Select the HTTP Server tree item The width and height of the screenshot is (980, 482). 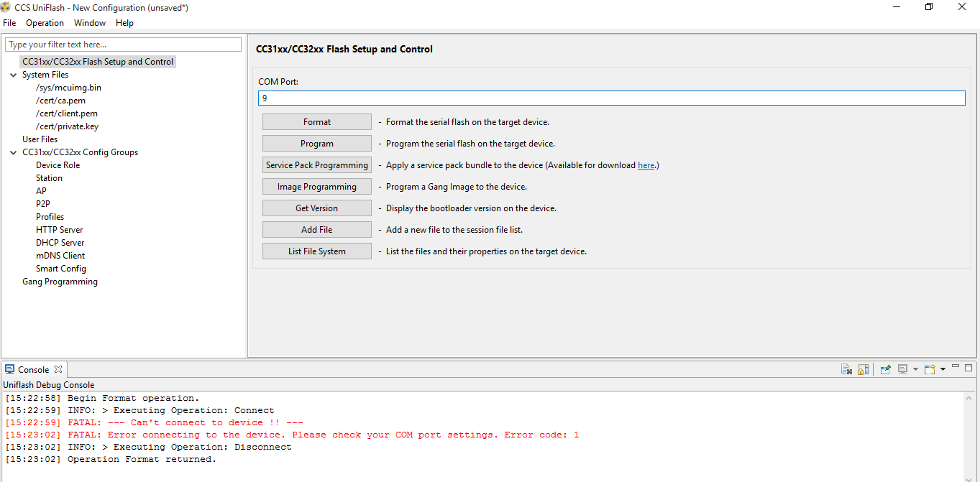[60, 230]
